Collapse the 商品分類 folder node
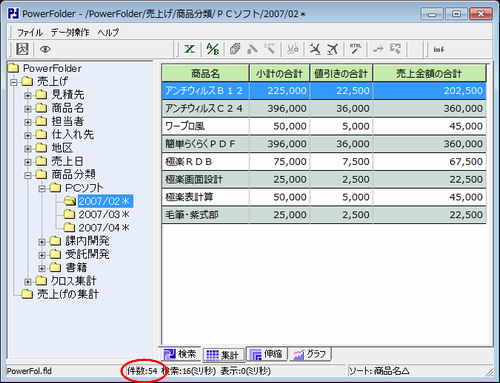Viewport: 500px width, 383px height. 28,175
